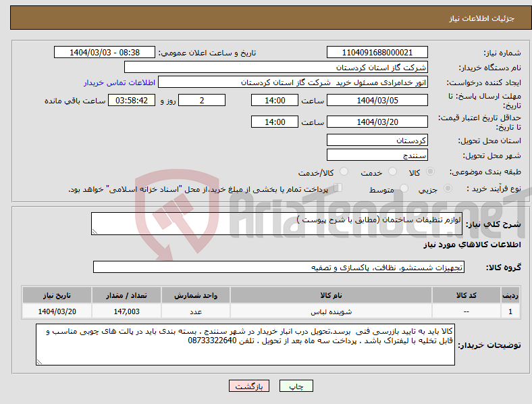Viewport: 532px width, 404px height.
Task: Click the unit cell عدد
Action: [196, 311]
